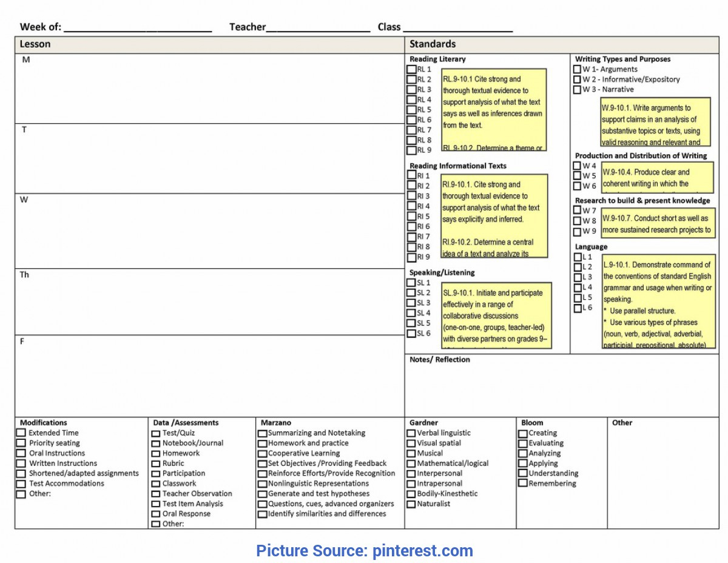Check the SL 1 box

click(411, 283)
